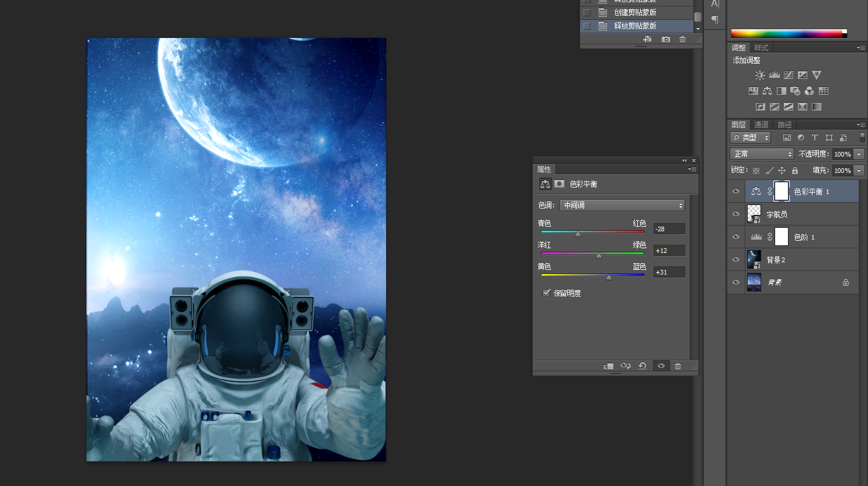Clip the adjustment to the layer below

[x=609, y=366]
